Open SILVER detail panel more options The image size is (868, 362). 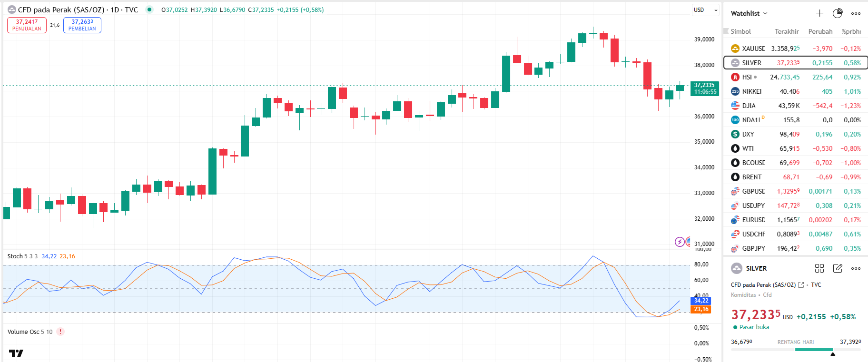click(856, 268)
